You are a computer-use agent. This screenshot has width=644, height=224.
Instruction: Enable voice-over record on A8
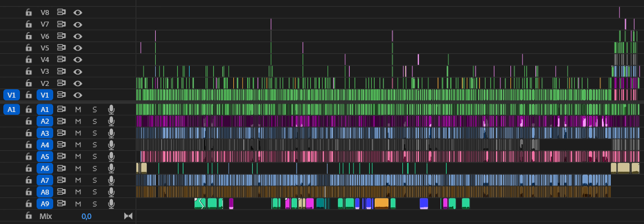111,192
